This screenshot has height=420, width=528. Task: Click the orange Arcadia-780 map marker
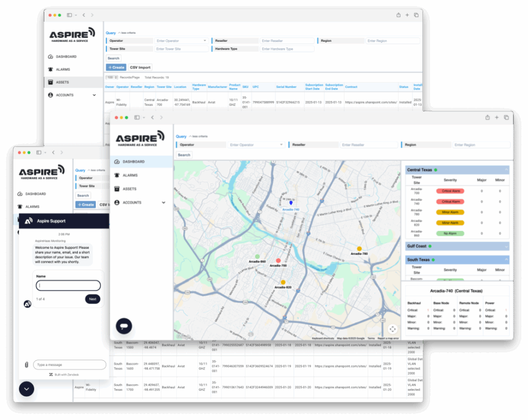[359, 249]
